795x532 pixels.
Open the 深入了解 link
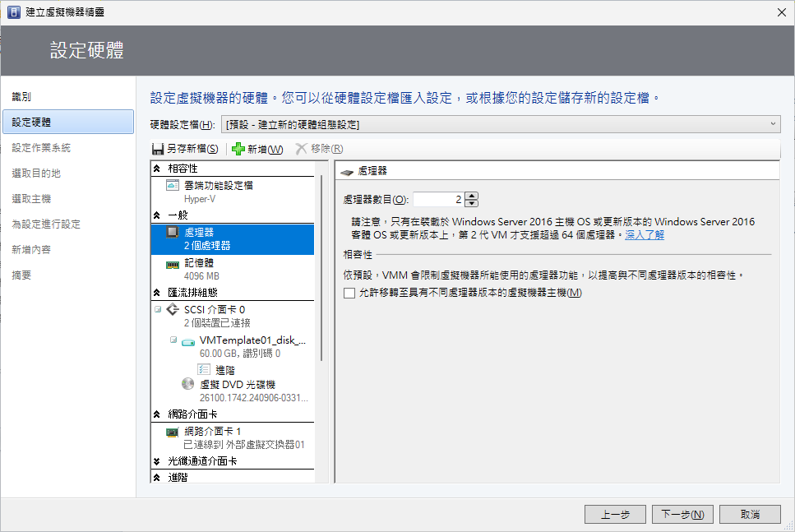(x=645, y=235)
